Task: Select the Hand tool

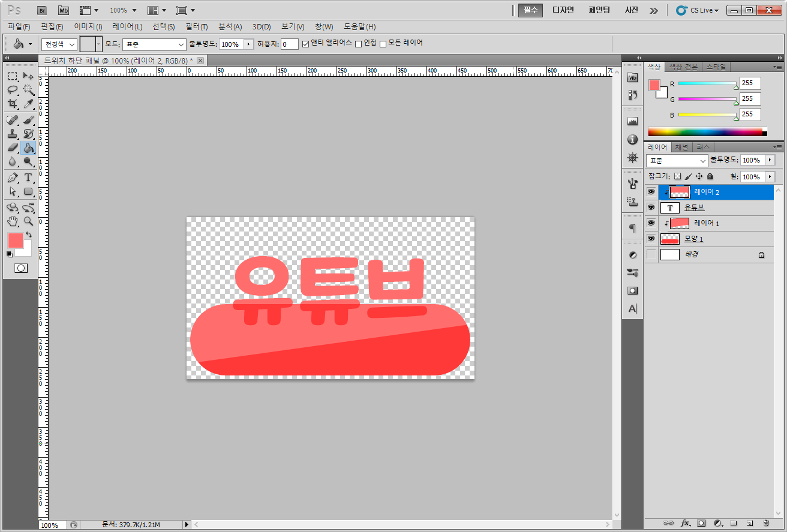Action: (x=13, y=221)
